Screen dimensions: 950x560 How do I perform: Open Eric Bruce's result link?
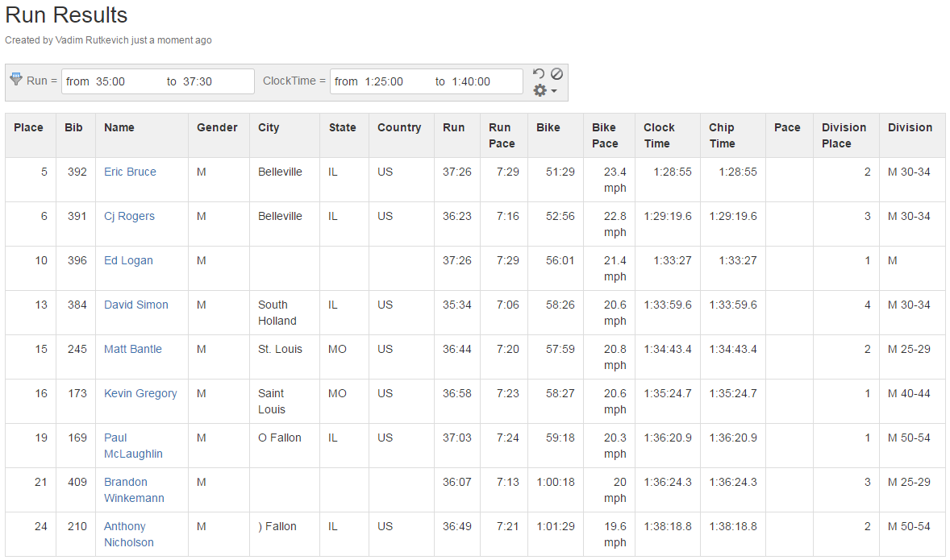[x=130, y=172]
